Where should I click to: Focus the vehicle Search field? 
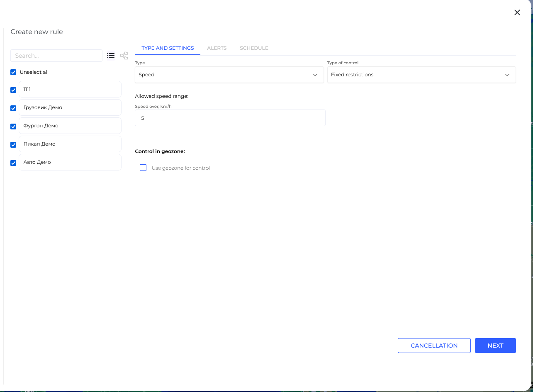56,56
